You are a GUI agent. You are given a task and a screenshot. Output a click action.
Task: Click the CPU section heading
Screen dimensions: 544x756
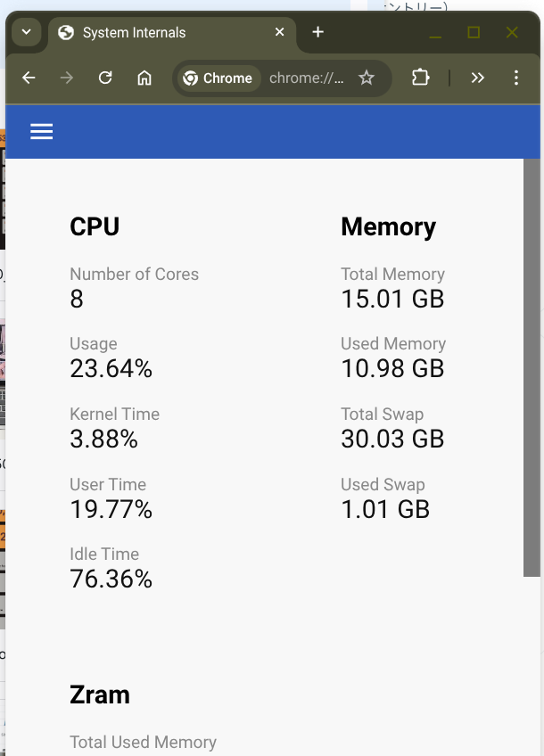95,226
